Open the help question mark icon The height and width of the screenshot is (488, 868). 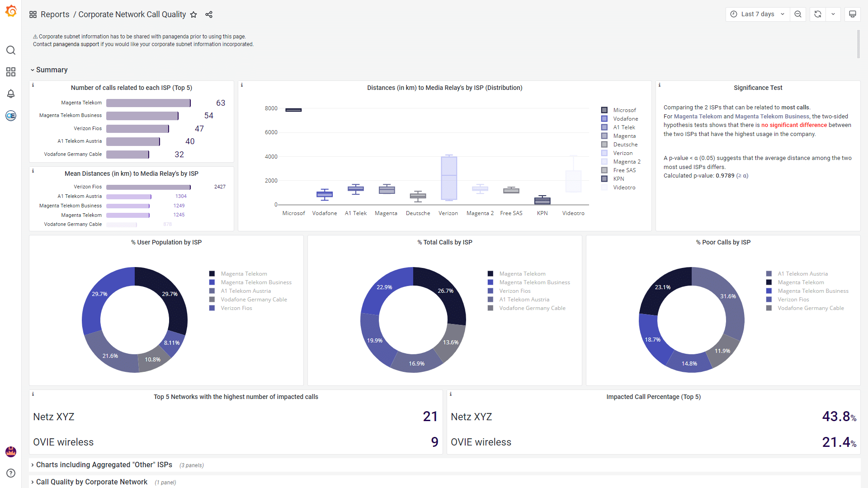point(11,473)
